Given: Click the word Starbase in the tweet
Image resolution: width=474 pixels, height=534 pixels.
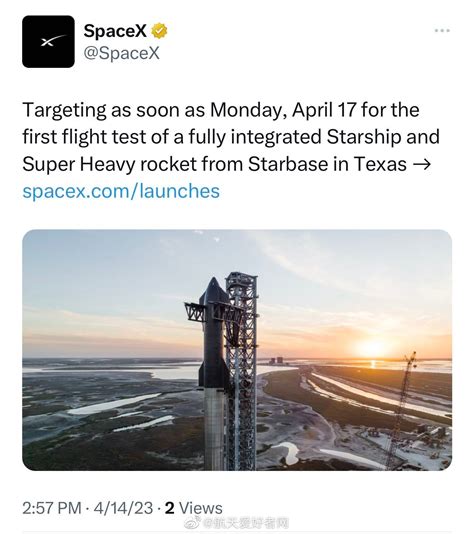Looking at the screenshot, I should point(288,164).
